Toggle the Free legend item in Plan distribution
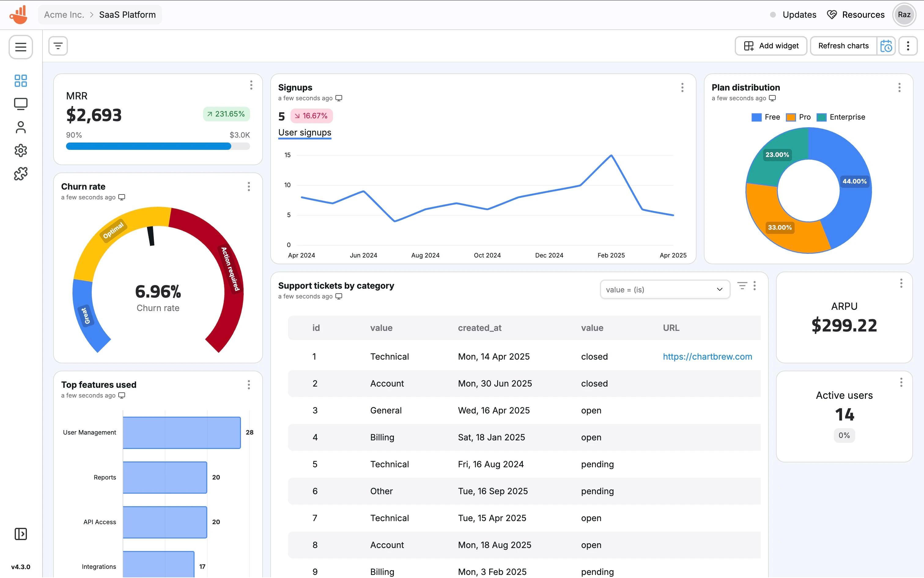The height and width of the screenshot is (578, 924). (x=765, y=117)
